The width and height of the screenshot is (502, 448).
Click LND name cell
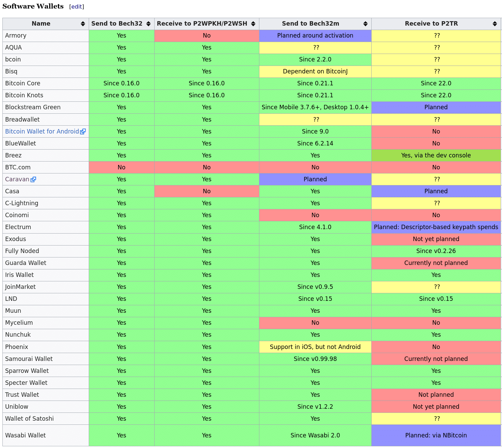click(46, 299)
